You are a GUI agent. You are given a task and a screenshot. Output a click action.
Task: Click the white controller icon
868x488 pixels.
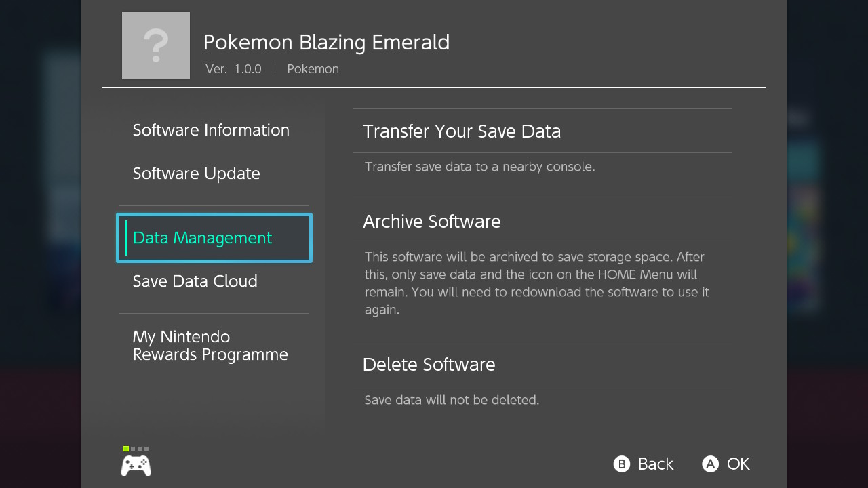click(136, 466)
